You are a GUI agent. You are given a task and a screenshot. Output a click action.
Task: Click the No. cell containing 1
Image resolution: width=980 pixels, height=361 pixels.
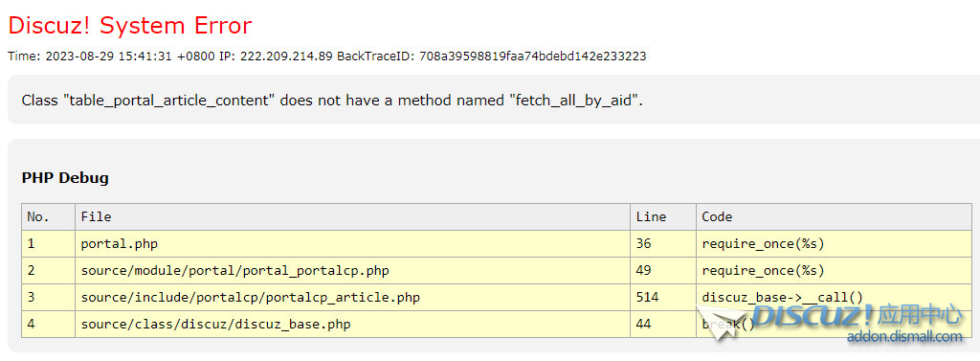pyautogui.click(x=48, y=244)
